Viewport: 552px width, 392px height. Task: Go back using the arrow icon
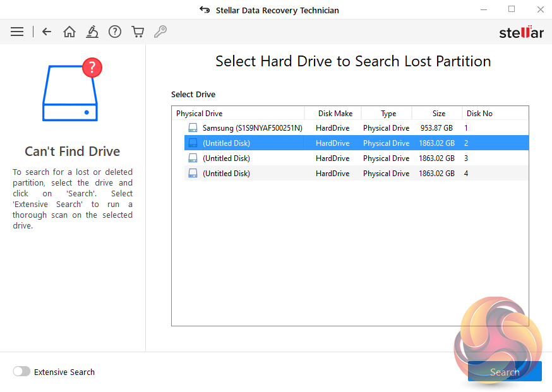(47, 32)
